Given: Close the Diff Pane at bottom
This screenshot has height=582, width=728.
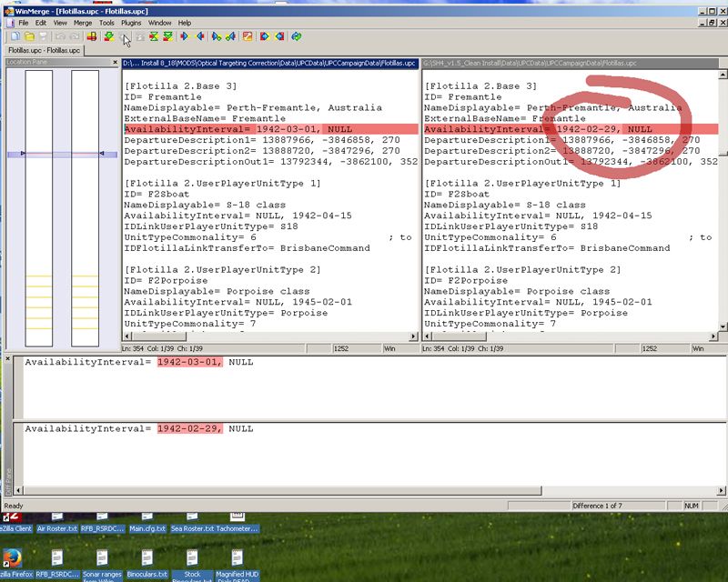Looking at the screenshot, I should [x=7, y=359].
